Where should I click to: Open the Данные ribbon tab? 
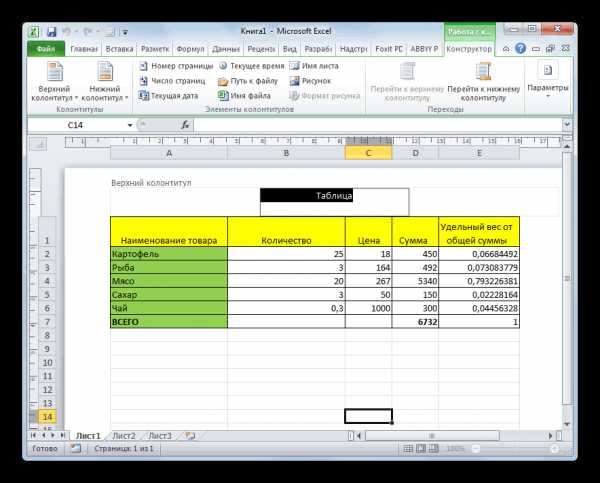pyautogui.click(x=226, y=49)
